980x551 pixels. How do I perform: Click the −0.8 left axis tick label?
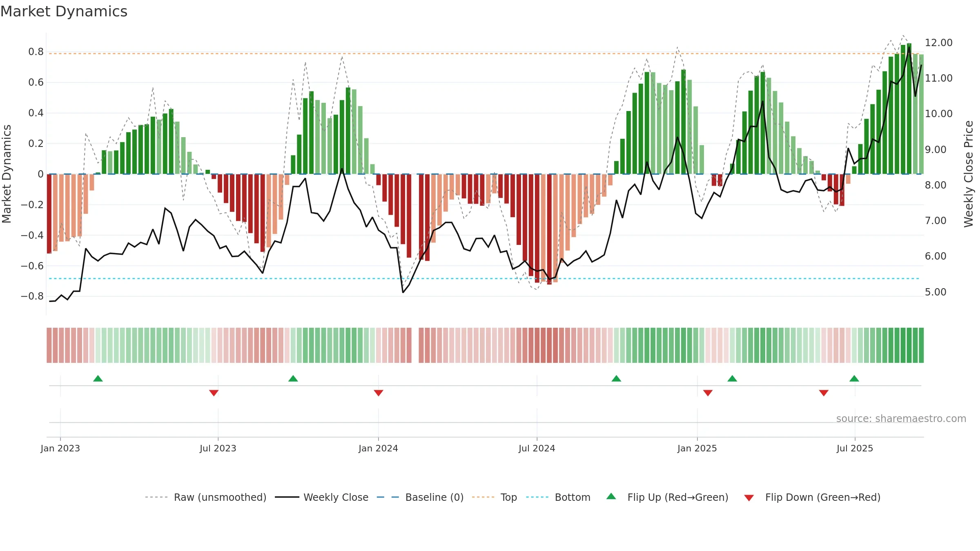click(32, 296)
